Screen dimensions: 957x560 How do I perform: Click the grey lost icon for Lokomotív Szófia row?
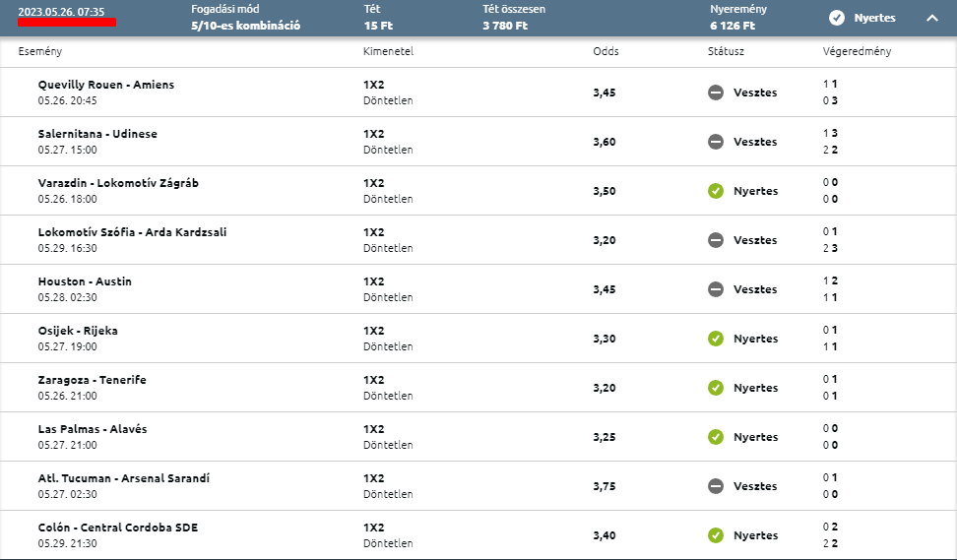pyautogui.click(x=716, y=240)
